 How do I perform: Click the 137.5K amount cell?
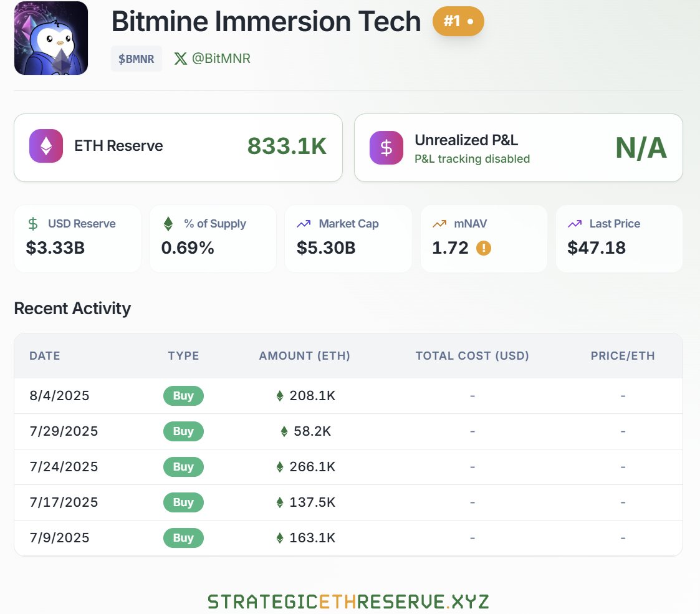[312, 502]
